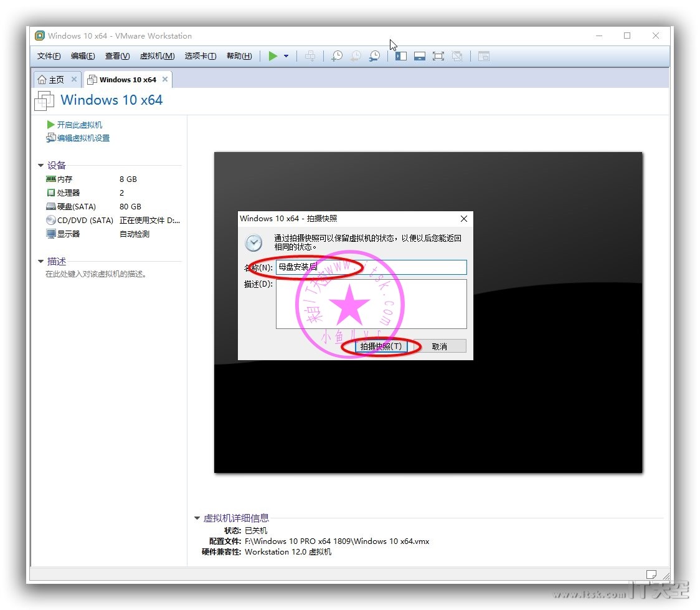
Task: Click the 描述(D) text area
Action: click(371, 304)
